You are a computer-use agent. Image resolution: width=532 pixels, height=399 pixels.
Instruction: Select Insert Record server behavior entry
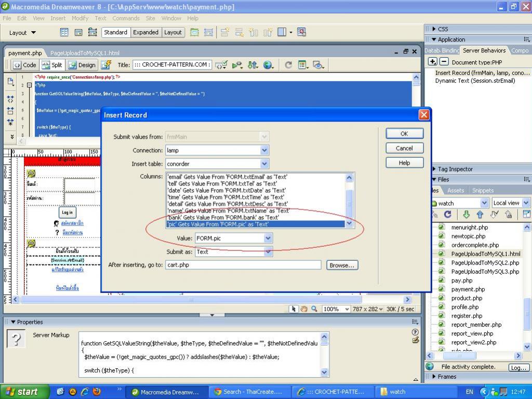482,73
